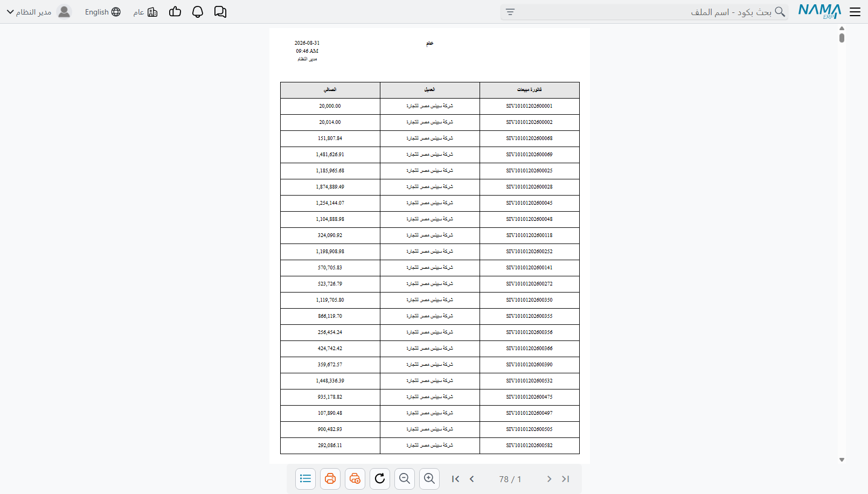Image resolution: width=868 pixels, height=494 pixels.
Task: Open the user avatar profile
Action: (x=64, y=12)
